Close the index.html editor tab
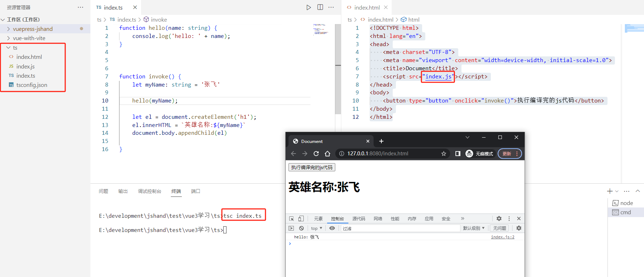 click(386, 7)
